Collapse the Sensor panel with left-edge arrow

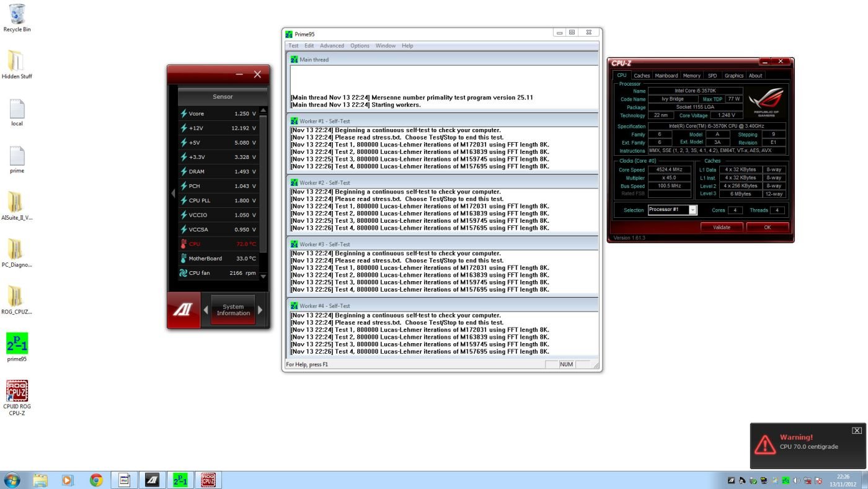173,193
